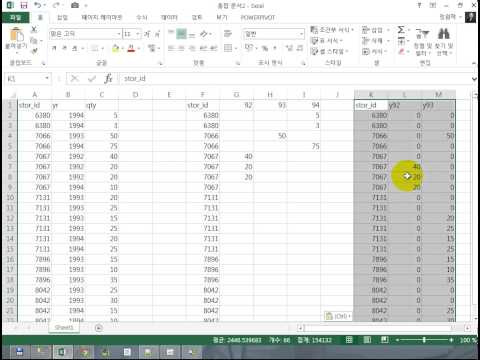Toggle underline formatting in font group

click(75, 49)
